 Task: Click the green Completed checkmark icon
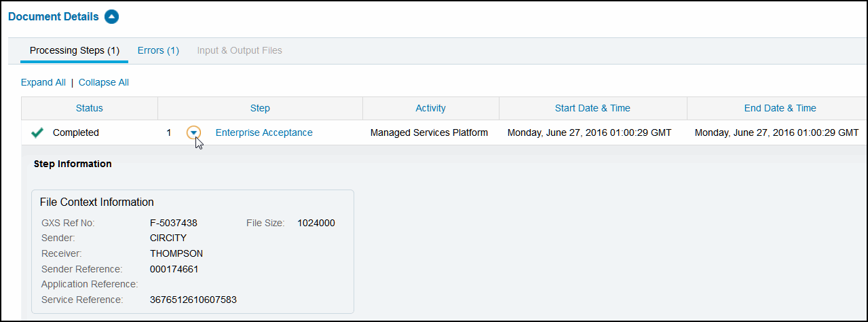(x=37, y=133)
